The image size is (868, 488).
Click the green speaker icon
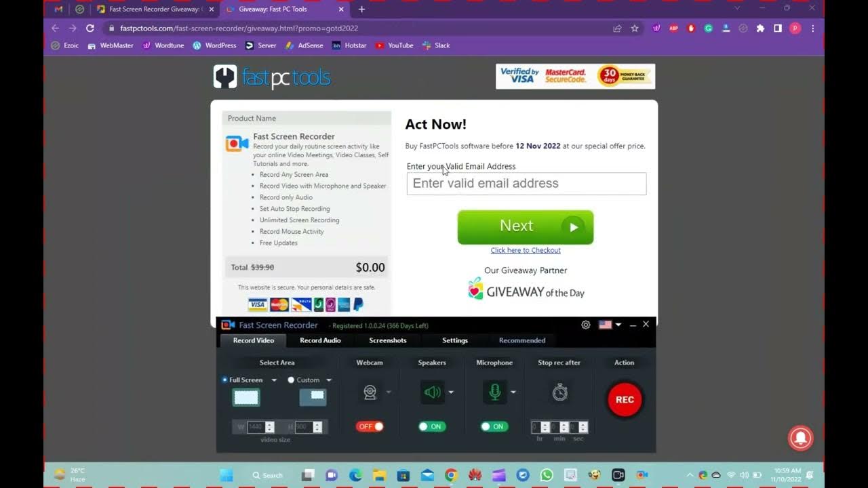431,392
